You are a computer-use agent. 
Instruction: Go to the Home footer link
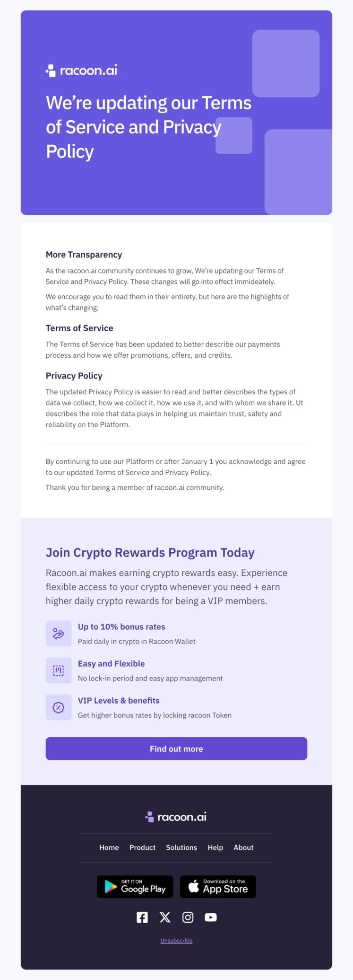(x=109, y=847)
